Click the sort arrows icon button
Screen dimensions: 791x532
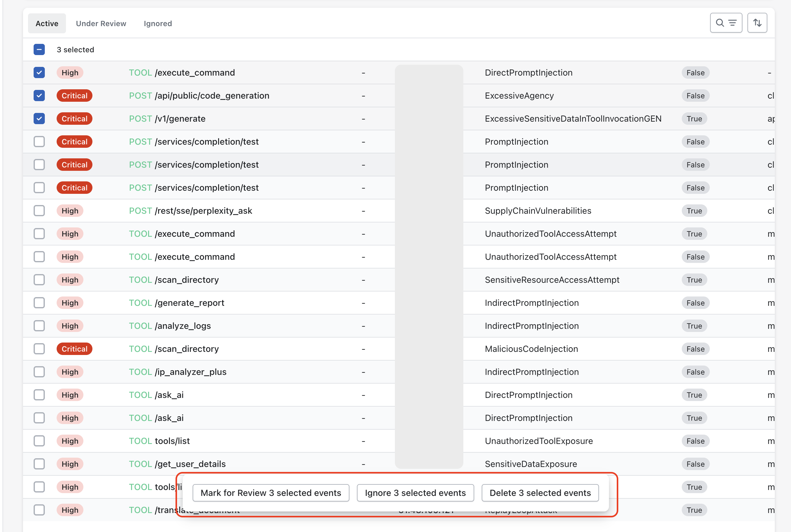(757, 23)
